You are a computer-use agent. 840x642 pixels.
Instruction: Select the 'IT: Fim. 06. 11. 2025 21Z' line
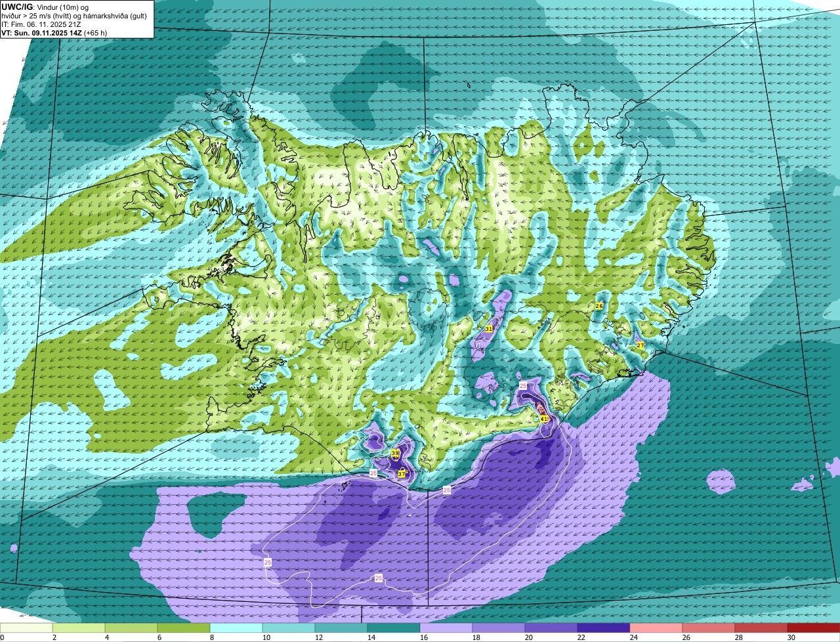pyautogui.click(x=41, y=24)
